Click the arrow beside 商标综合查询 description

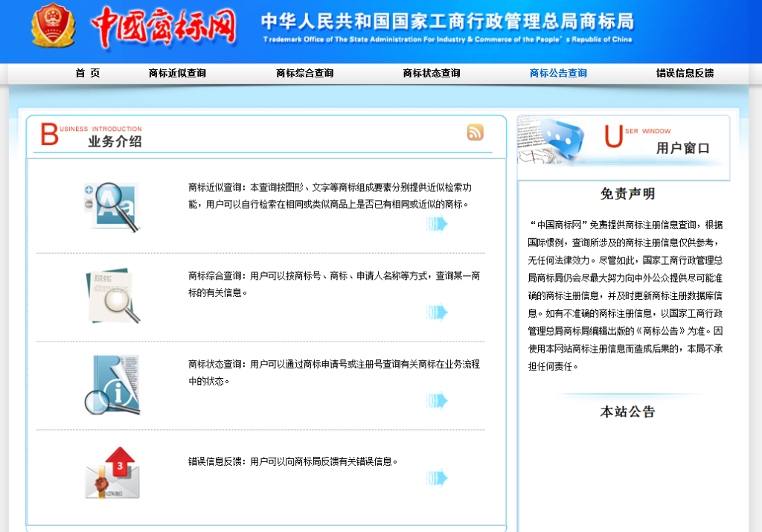pyautogui.click(x=437, y=312)
